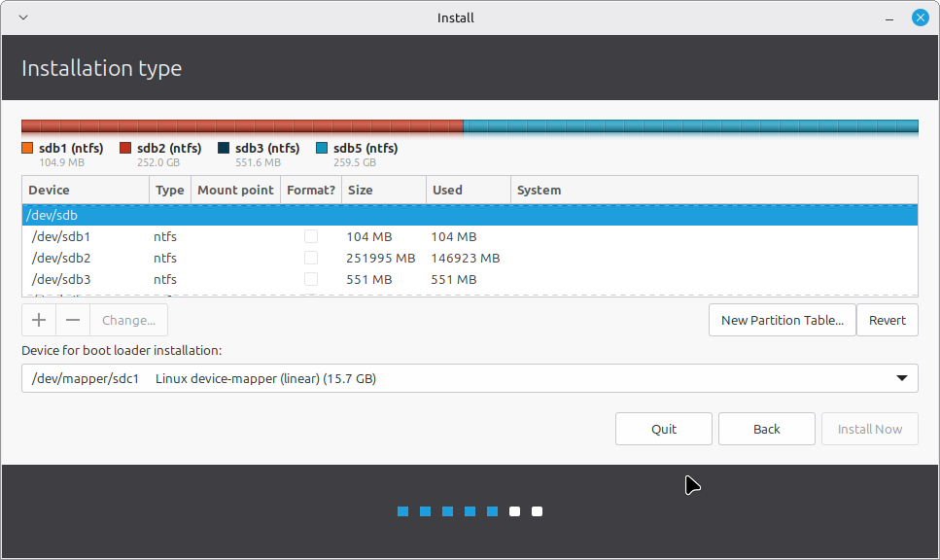The width and height of the screenshot is (940, 560).
Task: Click the boot loader dropdown arrow
Action: point(902,378)
